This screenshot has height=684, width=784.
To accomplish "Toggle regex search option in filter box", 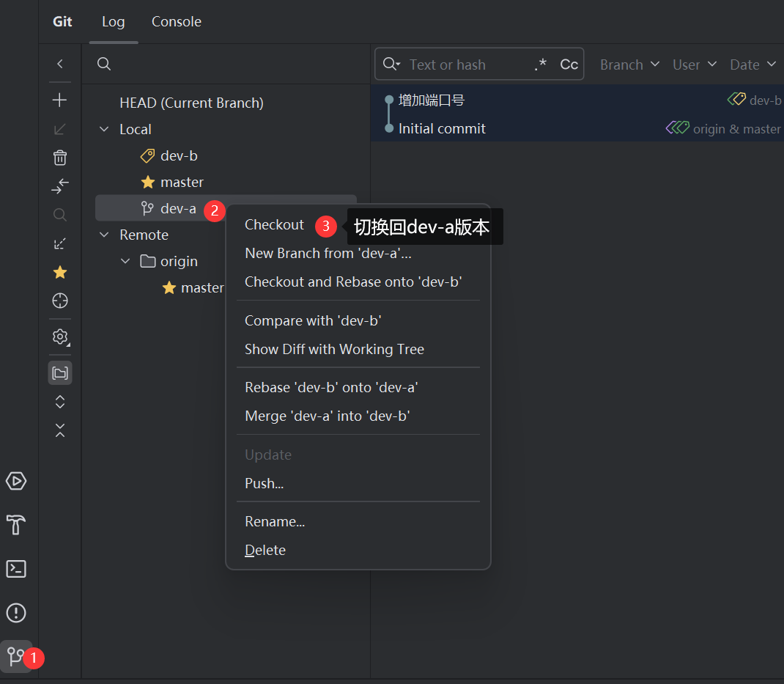I will click(541, 65).
